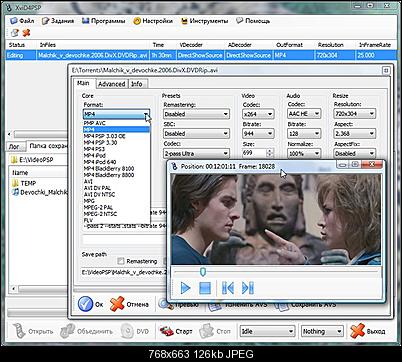Select the Malchik_v_devochke task row
This screenshot has width=402, height=362.
point(202,55)
